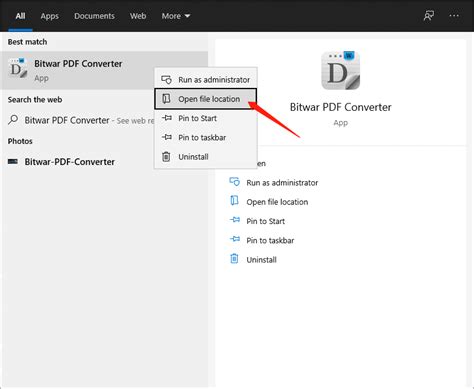Switch to the All search tab
Image resolution: width=474 pixels, height=389 pixels.
20,16
